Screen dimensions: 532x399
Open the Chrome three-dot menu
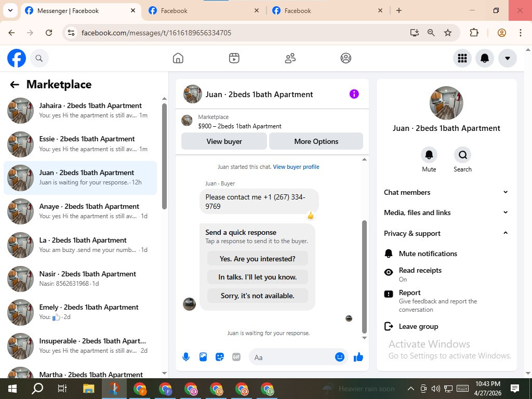coord(521,33)
